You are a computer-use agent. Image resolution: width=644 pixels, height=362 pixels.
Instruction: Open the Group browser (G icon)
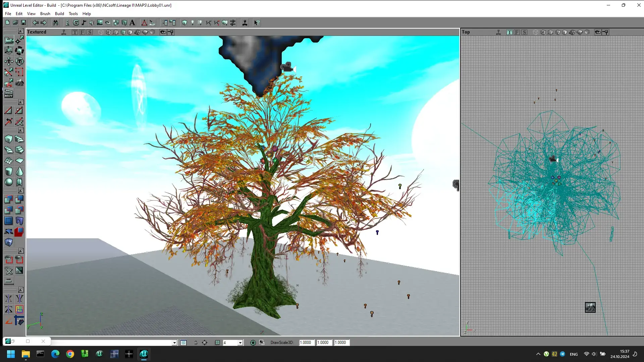pos(76,22)
